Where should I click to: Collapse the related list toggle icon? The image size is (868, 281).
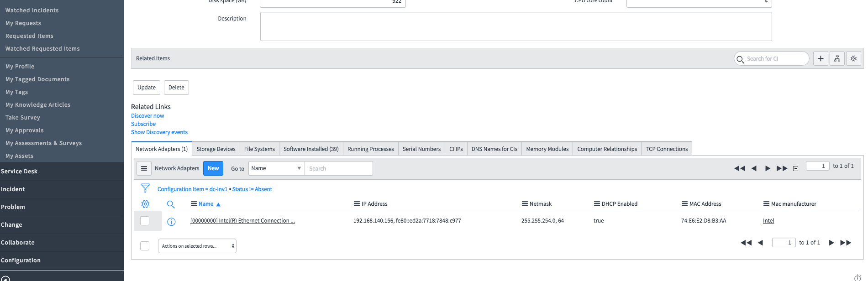[x=795, y=168]
